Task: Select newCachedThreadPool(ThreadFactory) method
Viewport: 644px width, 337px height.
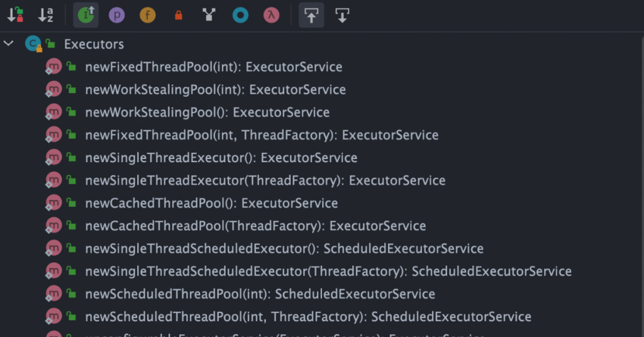Action: (x=255, y=226)
